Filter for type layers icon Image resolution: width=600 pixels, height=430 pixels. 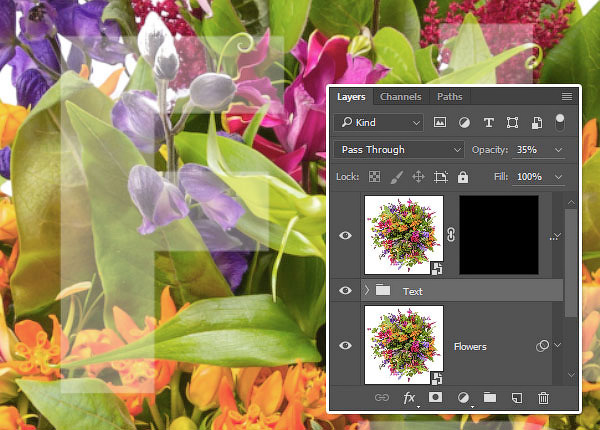(488, 122)
